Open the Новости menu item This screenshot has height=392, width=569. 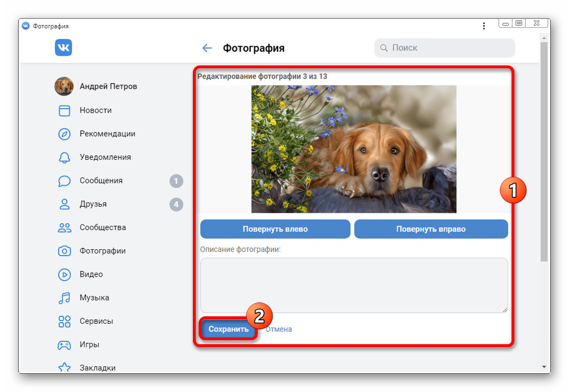click(96, 110)
